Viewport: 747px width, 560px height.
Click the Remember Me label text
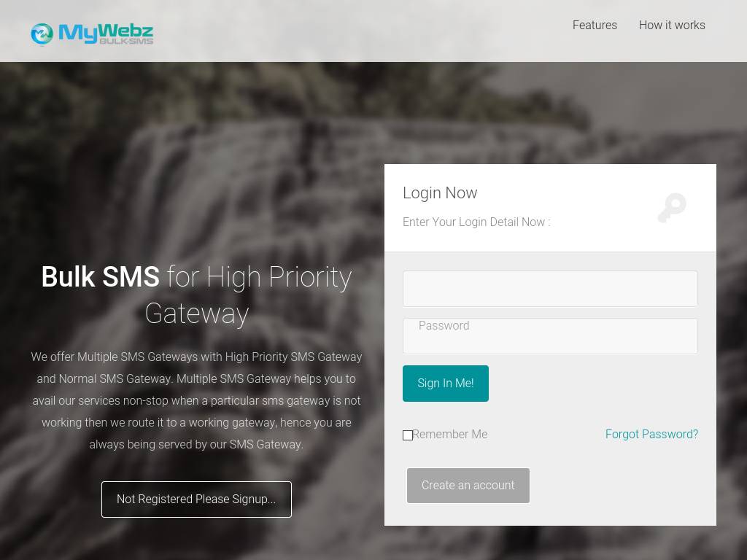449,435
